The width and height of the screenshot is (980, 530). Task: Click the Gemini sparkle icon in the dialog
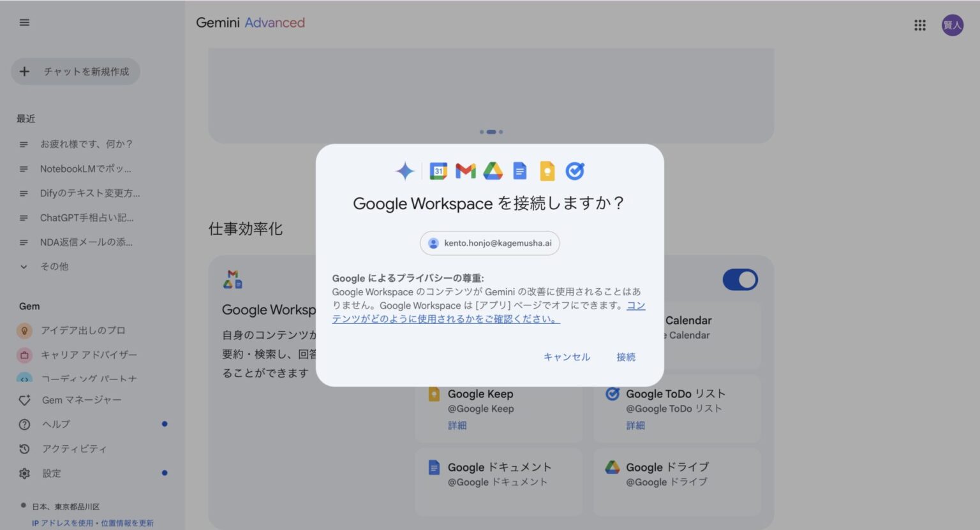(x=405, y=170)
